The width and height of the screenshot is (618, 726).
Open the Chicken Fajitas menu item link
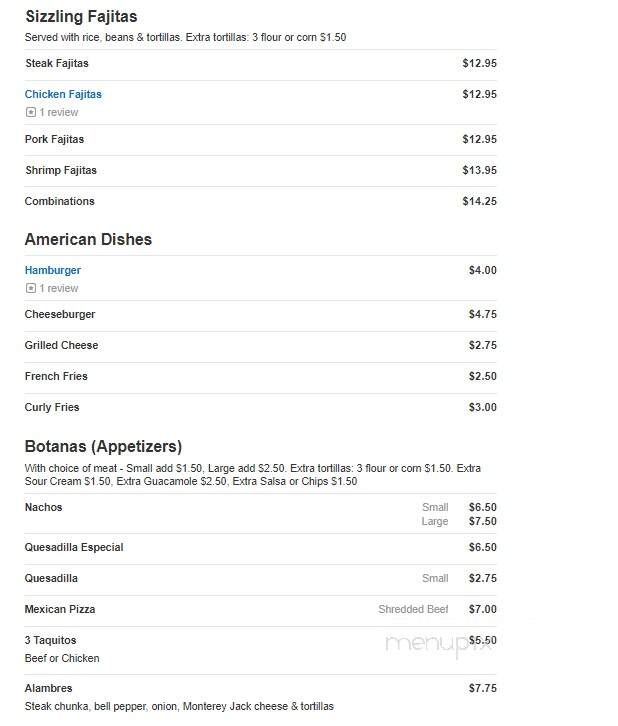click(x=63, y=94)
